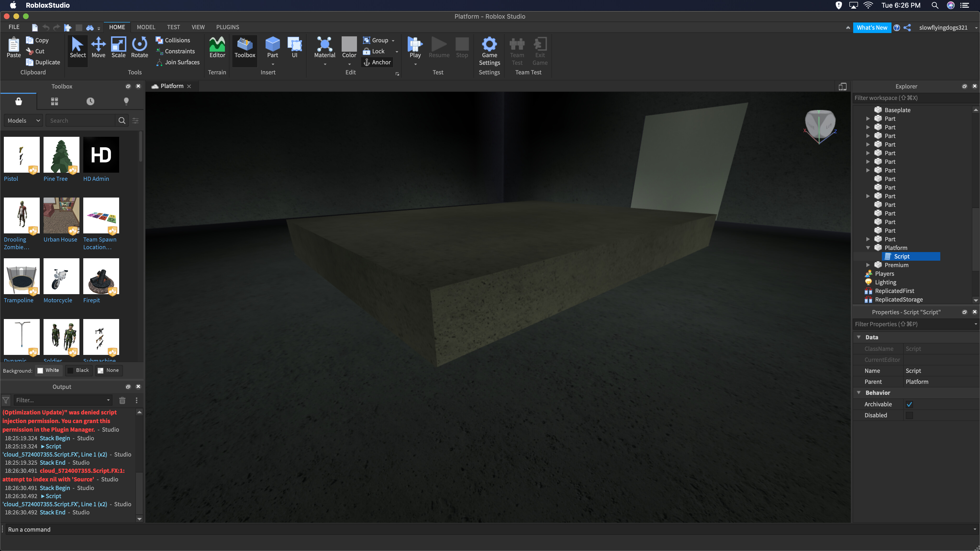Click the Paste clipboard icon
This screenshot has width=980, height=551.
14,48
